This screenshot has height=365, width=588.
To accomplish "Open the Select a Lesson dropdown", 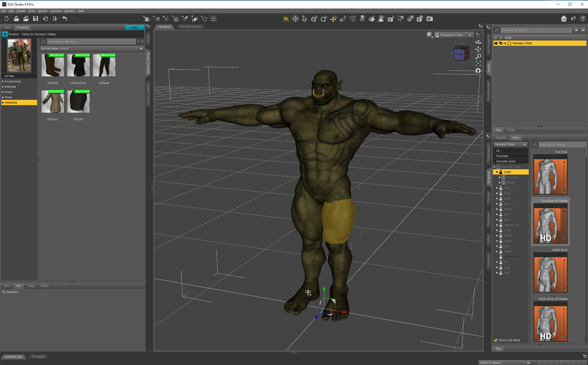I will pyautogui.click(x=504, y=363).
